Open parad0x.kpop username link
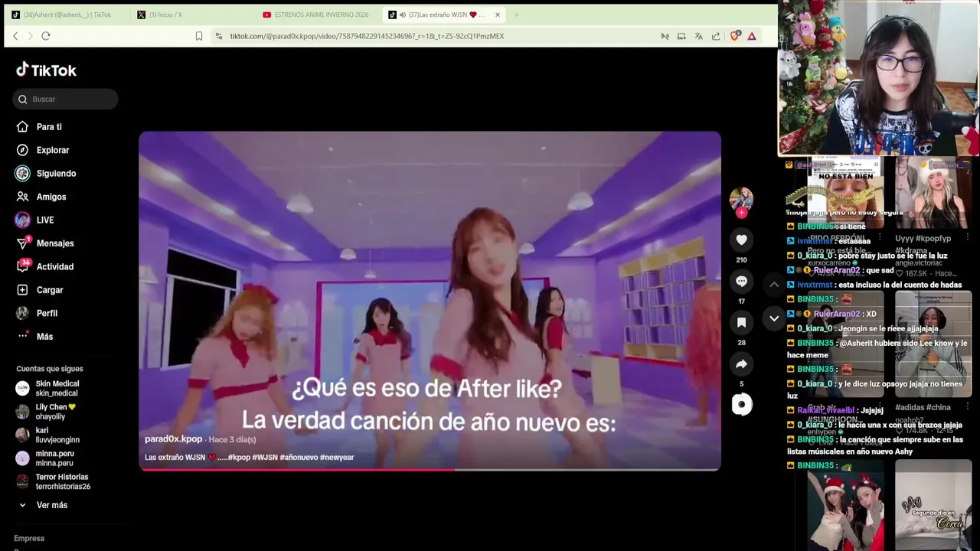 [174, 439]
